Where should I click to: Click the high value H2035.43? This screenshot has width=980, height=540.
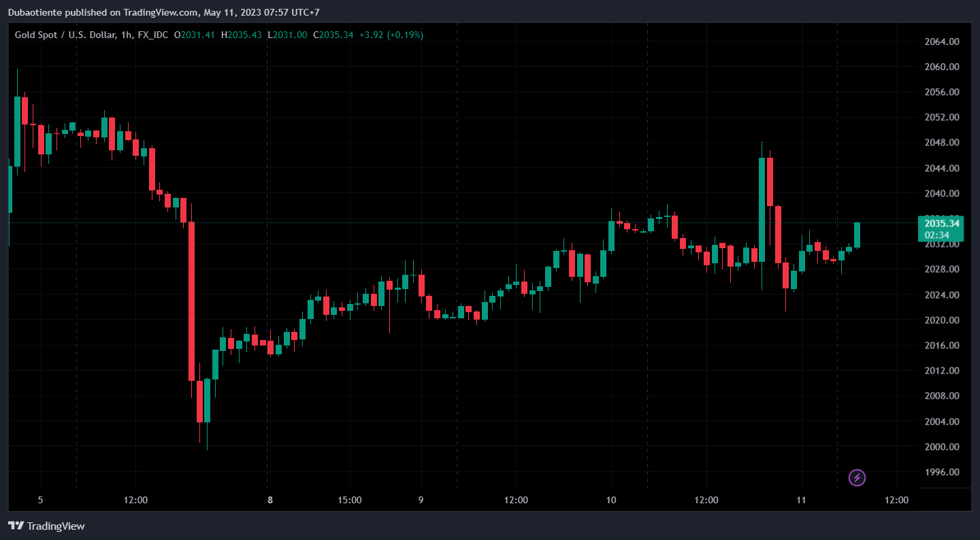click(x=241, y=35)
